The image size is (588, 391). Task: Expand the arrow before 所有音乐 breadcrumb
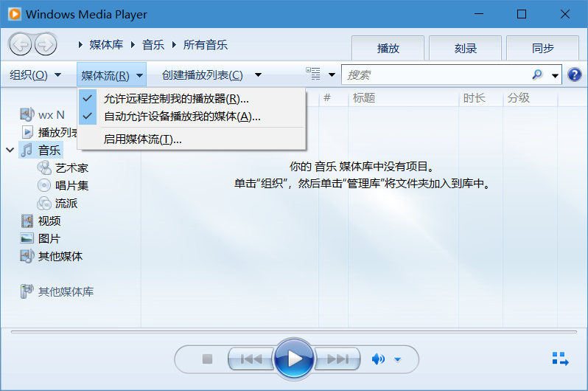click(x=174, y=45)
